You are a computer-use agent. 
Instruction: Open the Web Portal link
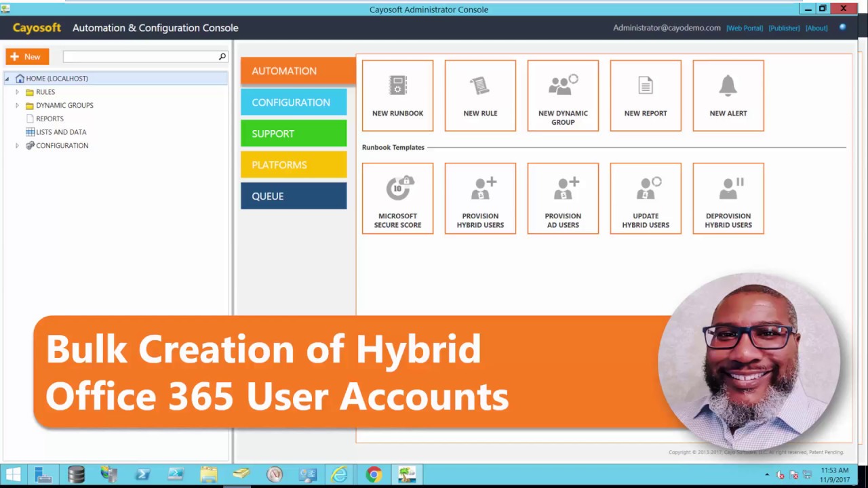click(745, 28)
